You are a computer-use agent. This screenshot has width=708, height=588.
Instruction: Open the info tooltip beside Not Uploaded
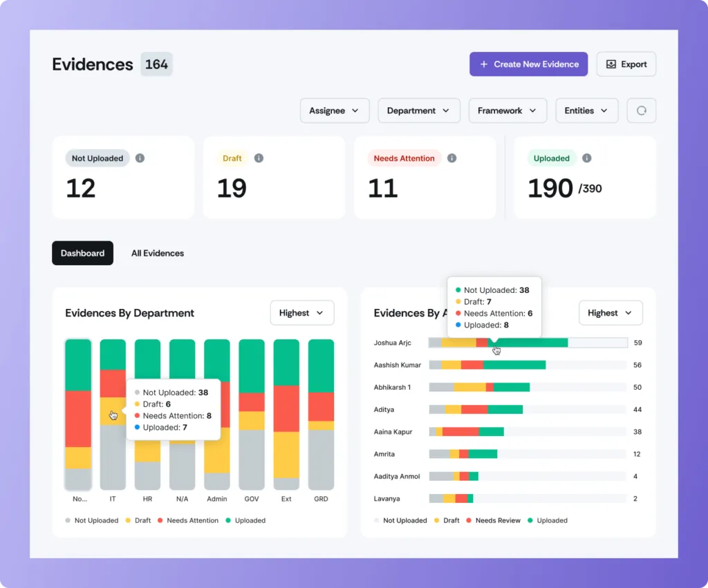[140, 158]
